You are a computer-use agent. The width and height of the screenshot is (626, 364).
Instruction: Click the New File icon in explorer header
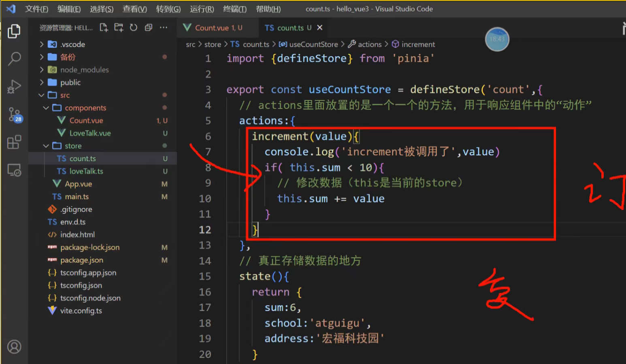(x=104, y=28)
